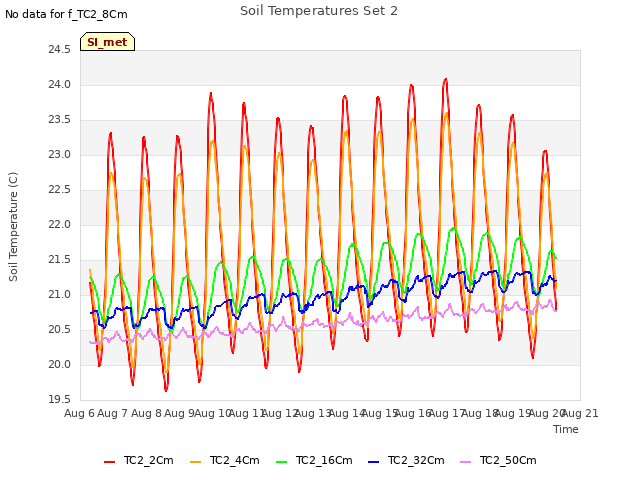The width and height of the screenshot is (640, 480).
Task: Click the 23.5 y-axis tick label
Action: (60, 120)
